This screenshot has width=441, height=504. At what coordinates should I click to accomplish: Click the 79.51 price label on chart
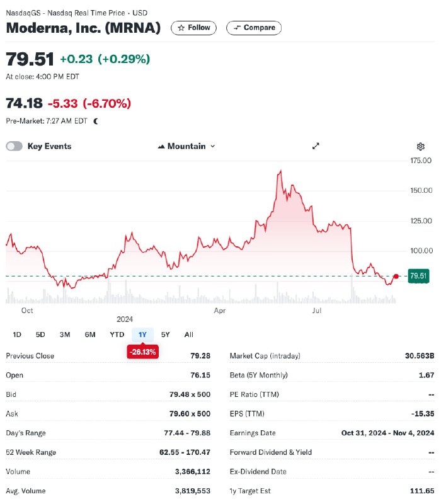[418, 276]
